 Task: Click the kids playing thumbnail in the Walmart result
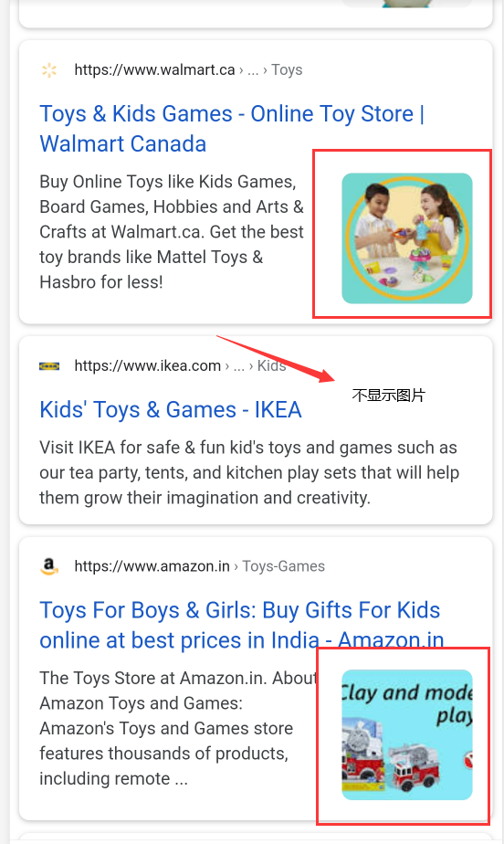click(x=407, y=237)
